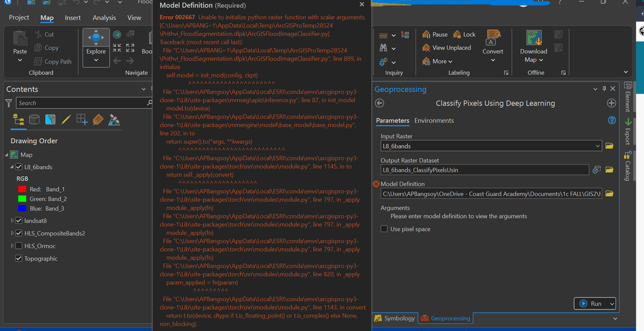Open the Input Raster dropdown

click(x=597, y=146)
